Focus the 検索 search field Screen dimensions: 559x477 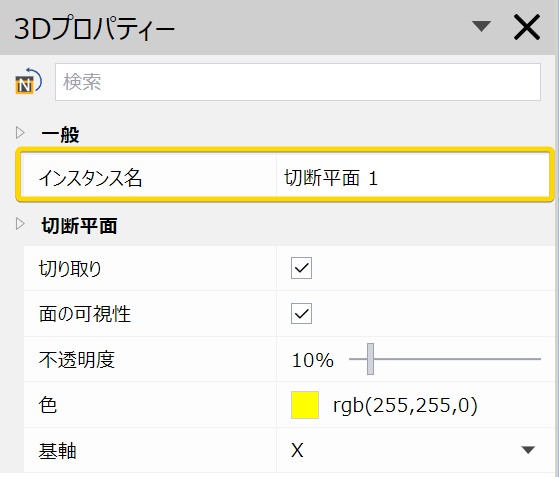coord(298,82)
